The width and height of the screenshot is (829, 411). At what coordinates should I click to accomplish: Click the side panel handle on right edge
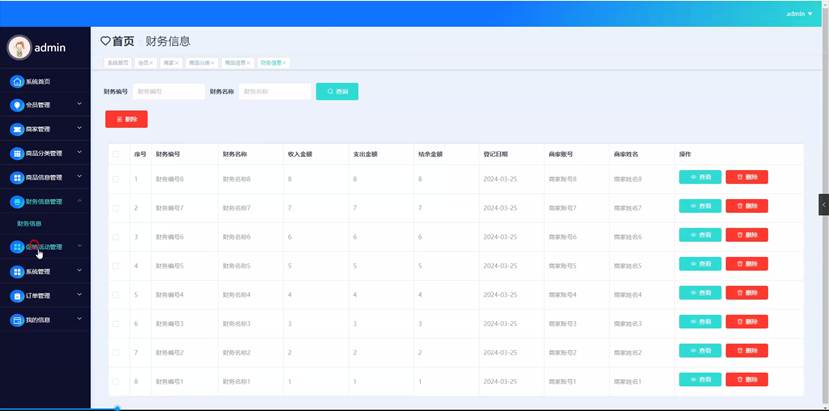pos(824,205)
